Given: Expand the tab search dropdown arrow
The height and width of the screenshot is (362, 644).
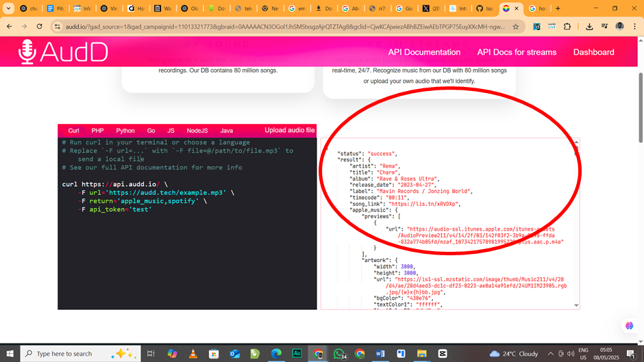Looking at the screenshot, I should [x=8, y=8].
